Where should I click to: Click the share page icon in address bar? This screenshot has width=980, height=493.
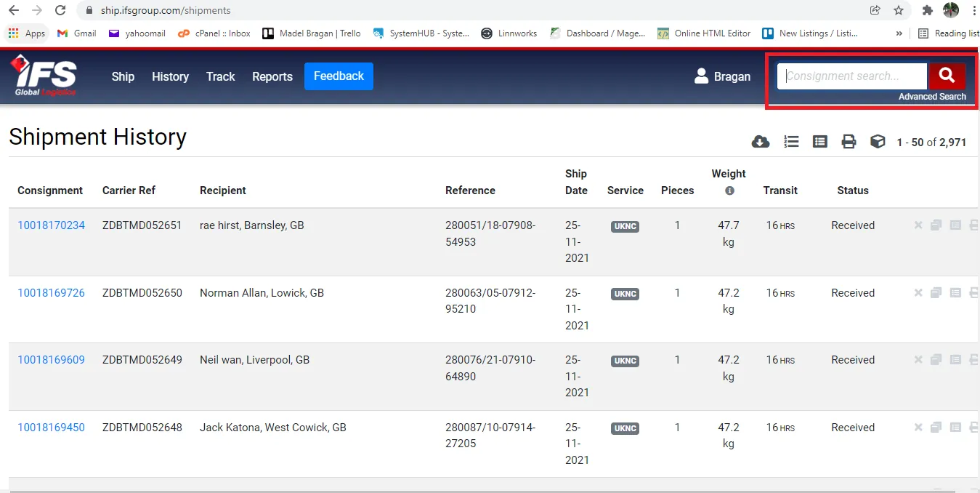[875, 10]
